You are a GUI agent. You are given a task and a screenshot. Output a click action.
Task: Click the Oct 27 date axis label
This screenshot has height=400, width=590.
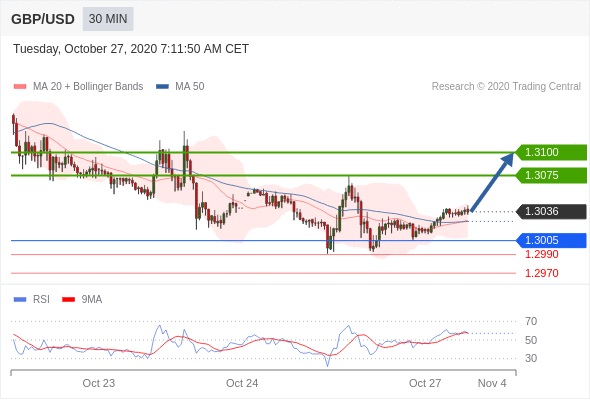click(425, 383)
